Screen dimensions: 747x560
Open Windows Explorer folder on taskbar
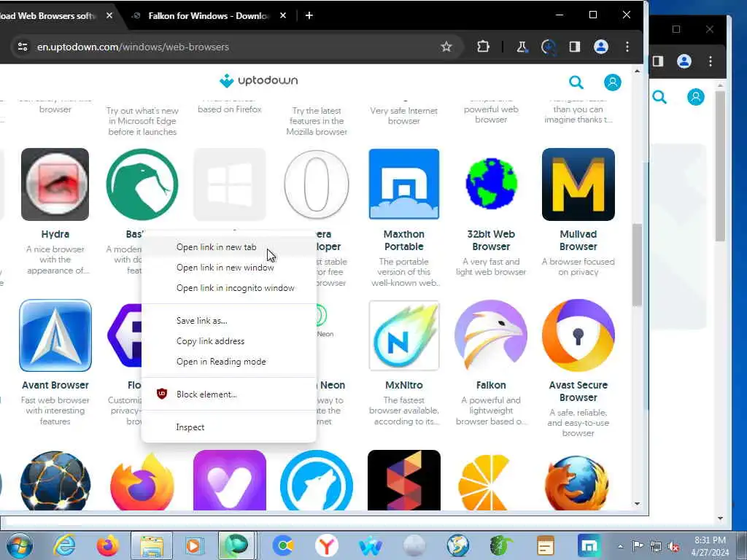(x=152, y=545)
